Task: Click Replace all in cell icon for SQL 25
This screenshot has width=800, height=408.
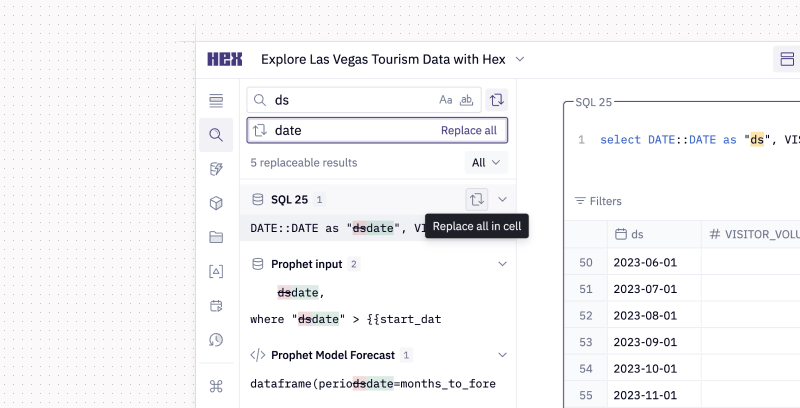Action: pos(477,199)
